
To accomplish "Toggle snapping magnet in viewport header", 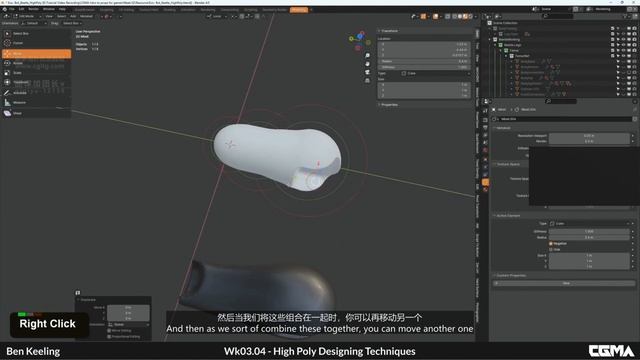I will 242,16.
